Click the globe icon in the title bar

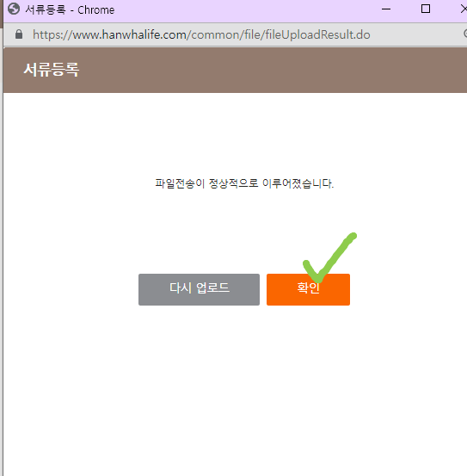(14, 9)
